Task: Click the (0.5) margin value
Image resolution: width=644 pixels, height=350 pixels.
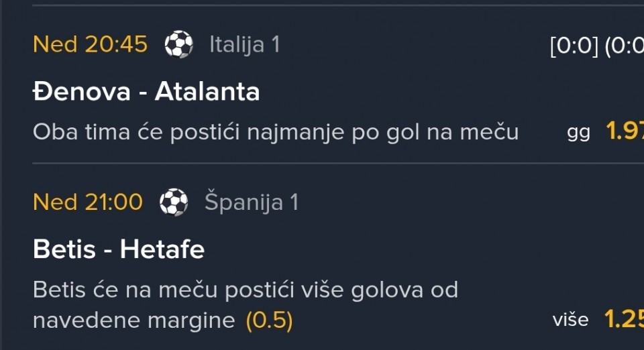Action: point(269,320)
